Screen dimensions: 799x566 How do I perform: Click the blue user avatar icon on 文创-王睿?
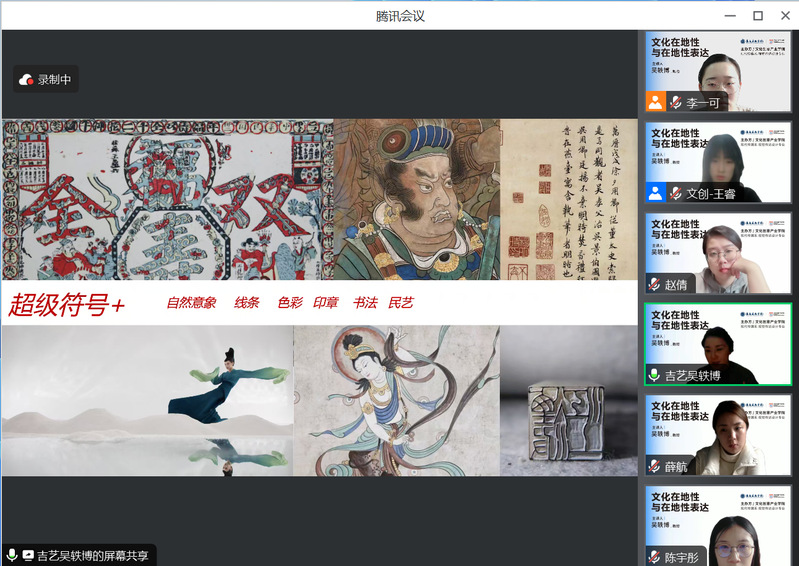click(x=655, y=193)
